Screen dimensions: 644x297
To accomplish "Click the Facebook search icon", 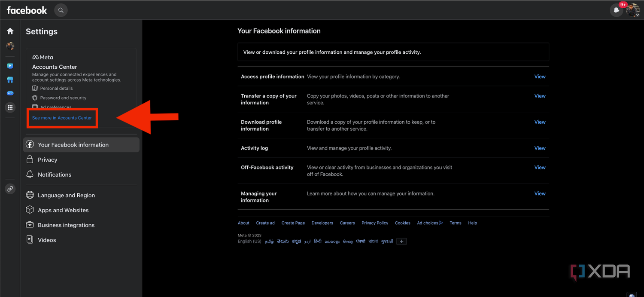I will [x=61, y=10].
